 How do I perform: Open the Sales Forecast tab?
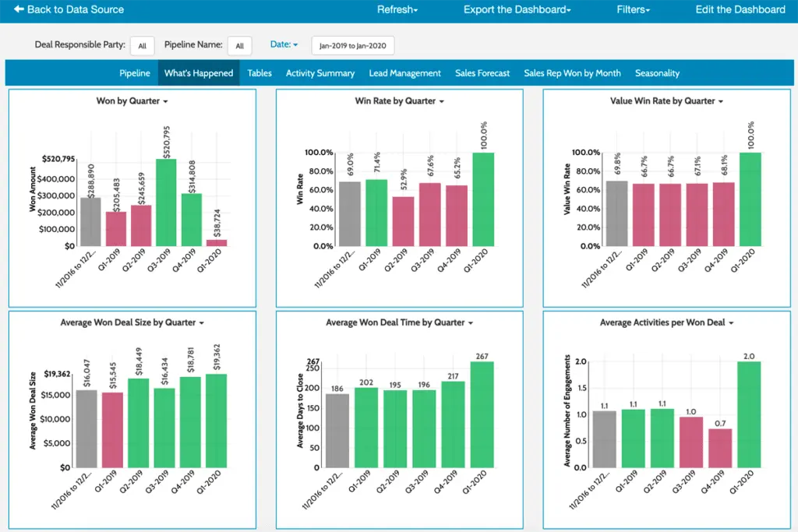pos(482,73)
